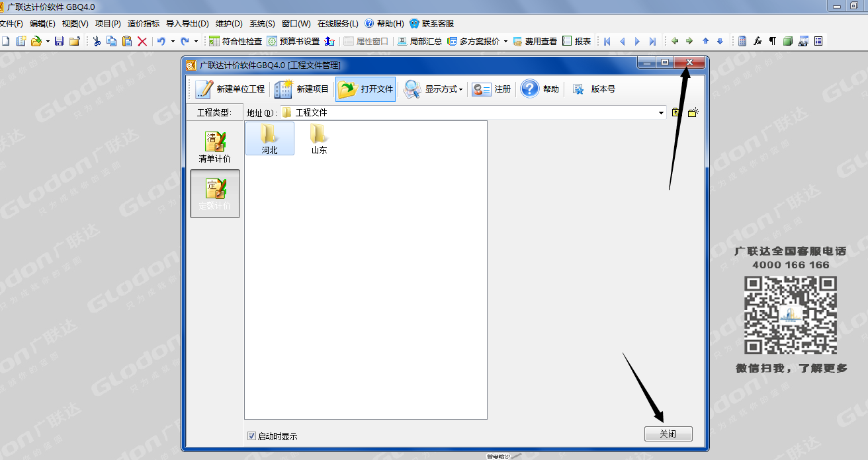Open the 造价指标 menu
The image size is (868, 460).
coord(144,24)
